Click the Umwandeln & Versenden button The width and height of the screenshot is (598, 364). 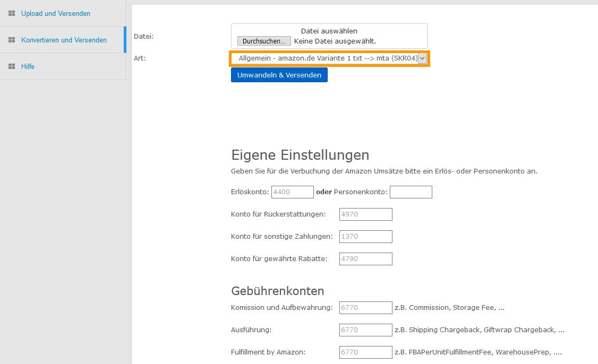[x=279, y=75]
